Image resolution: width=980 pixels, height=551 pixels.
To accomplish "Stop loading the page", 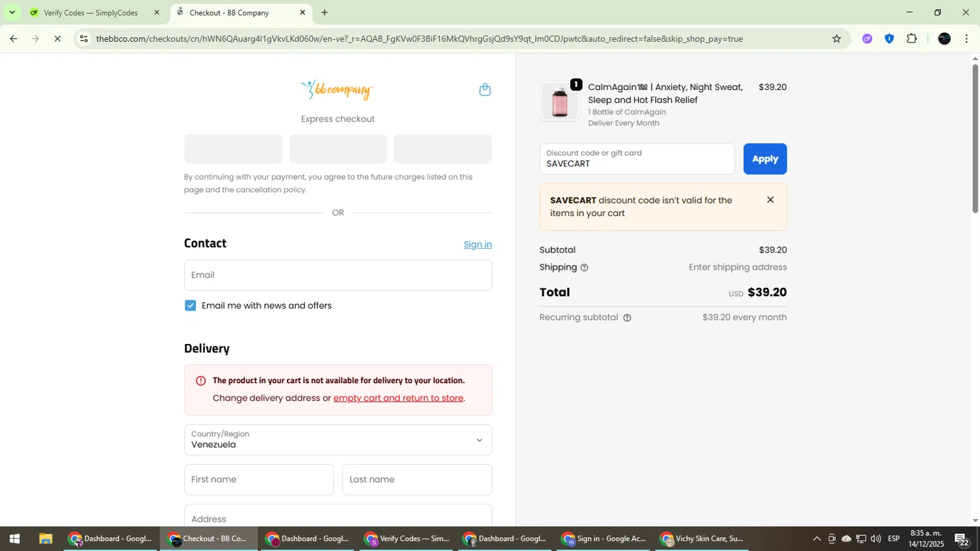I will [x=57, y=39].
